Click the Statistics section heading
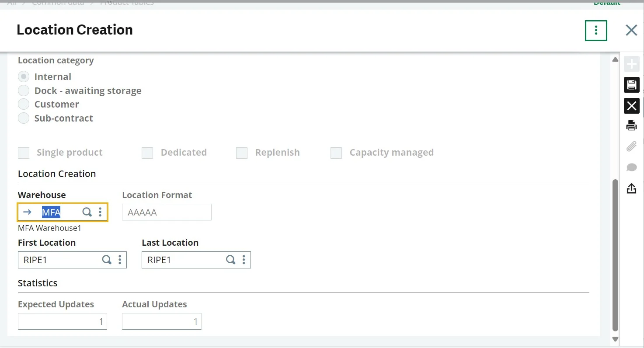 pos(38,283)
